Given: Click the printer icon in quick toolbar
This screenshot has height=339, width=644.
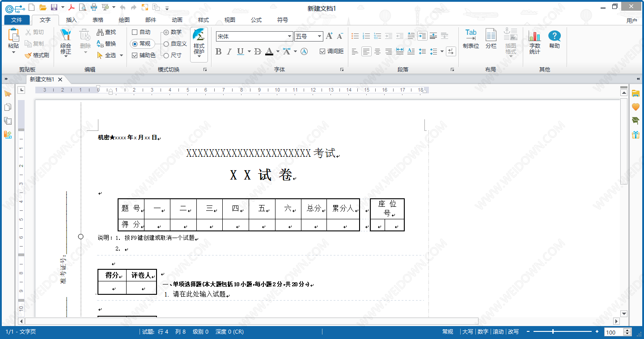Looking at the screenshot, I should click(93, 7).
